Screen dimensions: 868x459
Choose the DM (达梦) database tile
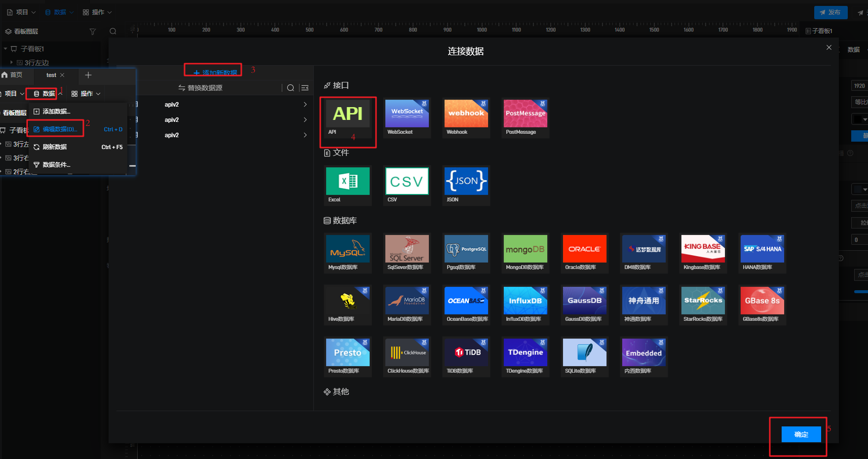(644, 253)
